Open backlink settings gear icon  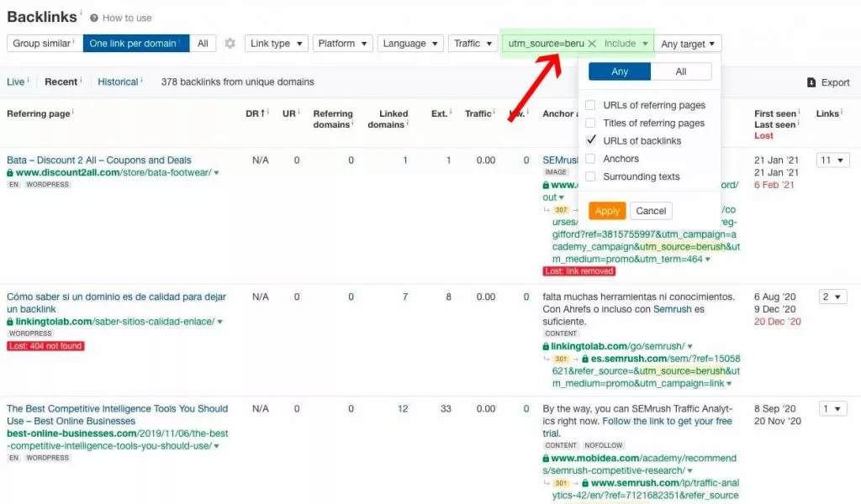coord(230,44)
